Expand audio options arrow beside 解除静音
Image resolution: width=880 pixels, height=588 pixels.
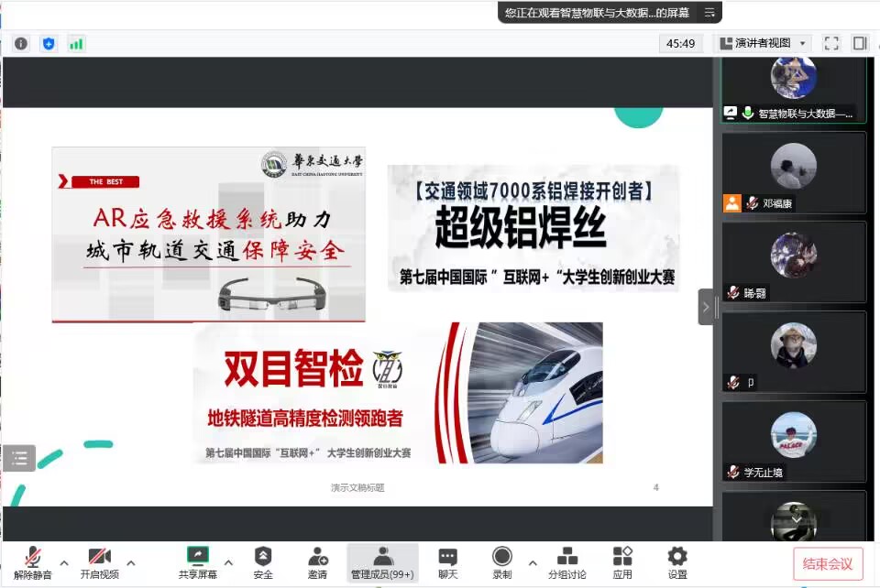[64, 562]
